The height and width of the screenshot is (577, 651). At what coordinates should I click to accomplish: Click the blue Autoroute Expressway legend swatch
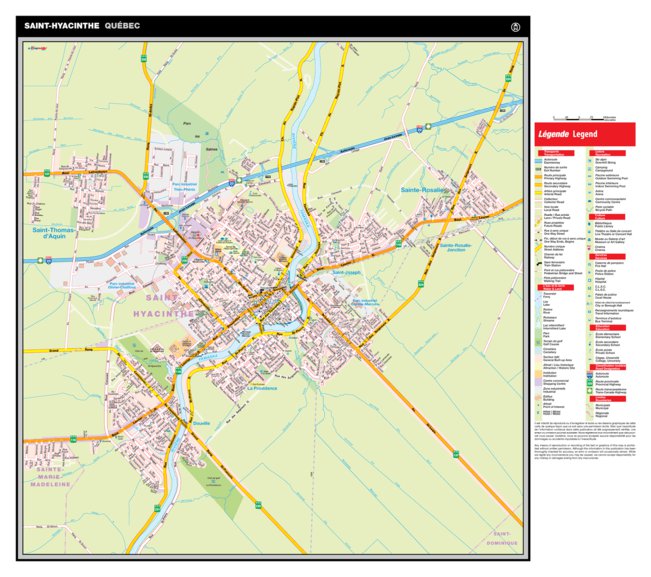click(538, 161)
